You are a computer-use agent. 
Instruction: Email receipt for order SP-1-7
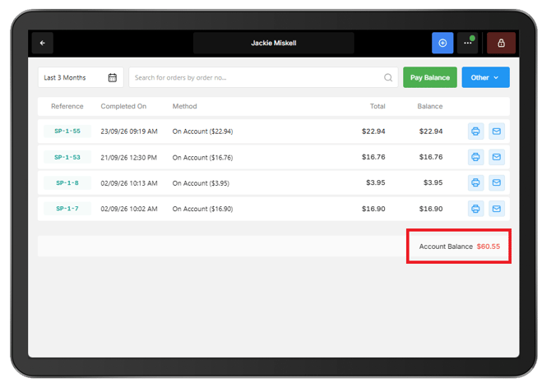pyautogui.click(x=497, y=209)
